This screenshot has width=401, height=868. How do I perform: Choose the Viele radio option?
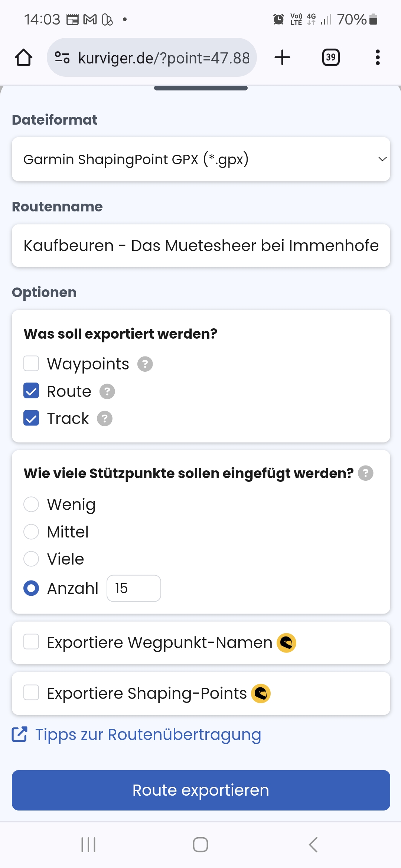click(x=31, y=559)
